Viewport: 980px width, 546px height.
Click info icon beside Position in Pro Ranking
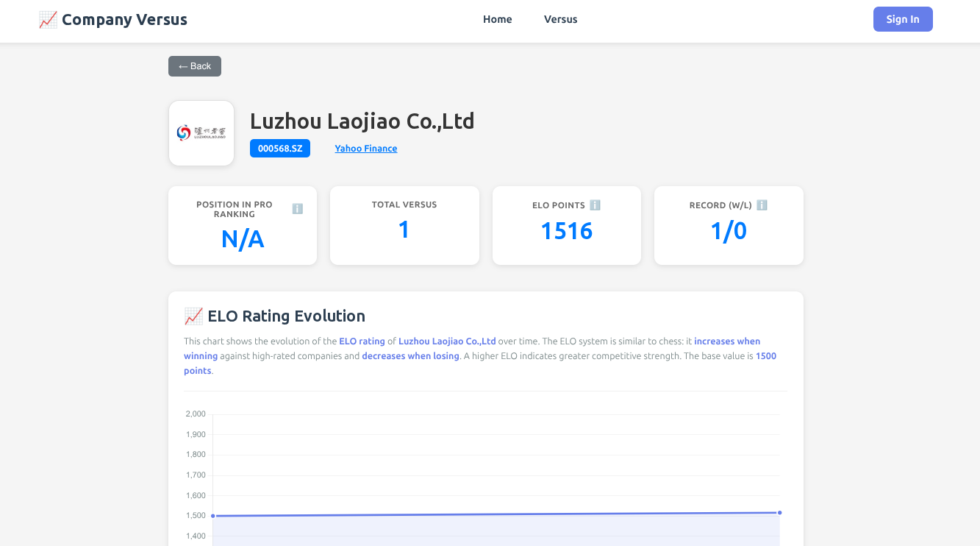pyautogui.click(x=298, y=209)
